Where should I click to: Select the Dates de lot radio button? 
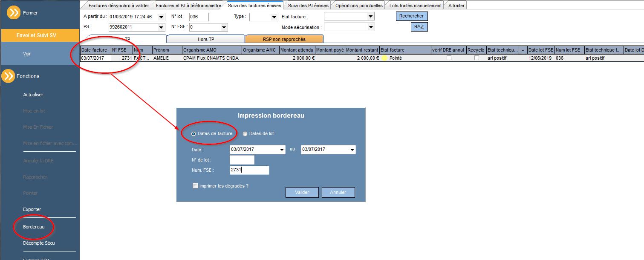click(x=245, y=133)
